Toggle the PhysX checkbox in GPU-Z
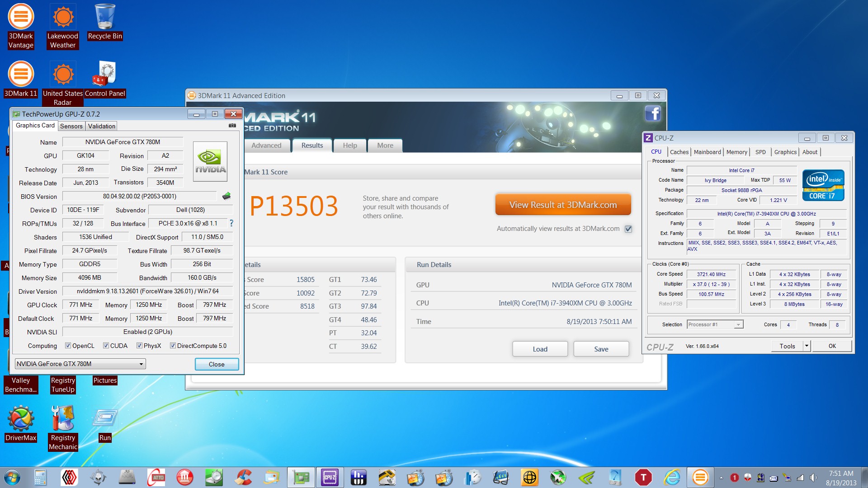The height and width of the screenshot is (488, 868). tap(139, 346)
